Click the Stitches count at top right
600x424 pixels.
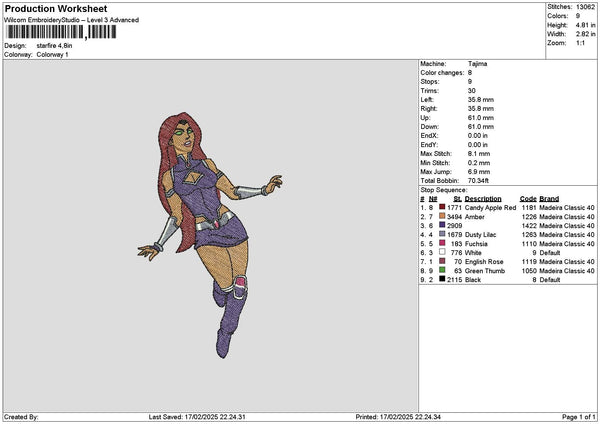tap(585, 6)
